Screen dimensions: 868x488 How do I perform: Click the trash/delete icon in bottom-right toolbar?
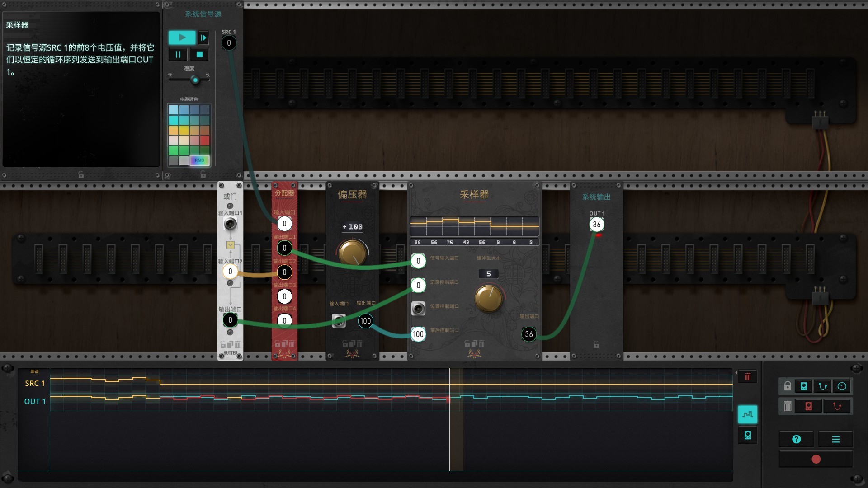click(x=787, y=406)
